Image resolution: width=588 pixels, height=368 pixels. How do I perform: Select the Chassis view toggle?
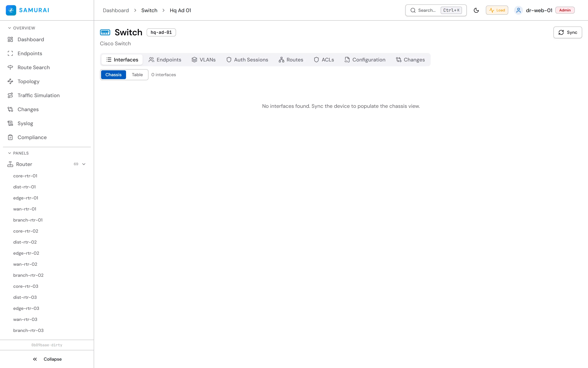114,75
